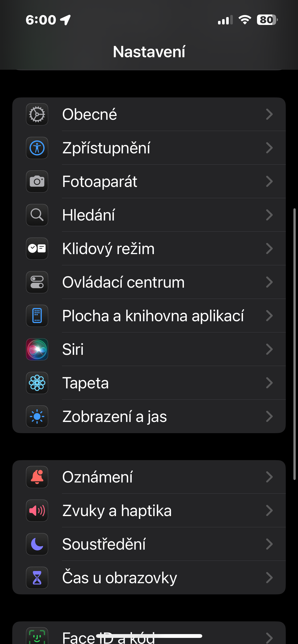The height and width of the screenshot is (644, 298).
Task: Open the chevron next to Plocha a knihovna aplikací
Action: click(269, 316)
